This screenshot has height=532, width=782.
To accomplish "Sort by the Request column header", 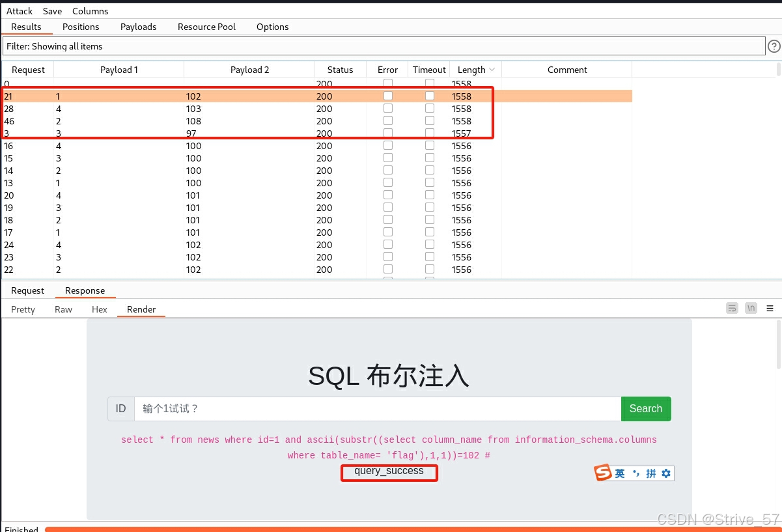I will 28,70.
